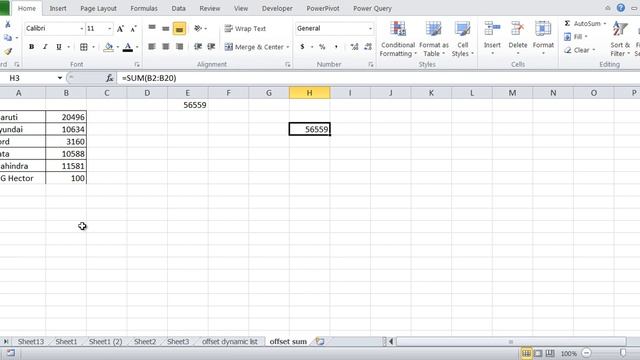Open the Power Query ribbon tab
Viewport: 640px width, 360px height.
click(372, 8)
